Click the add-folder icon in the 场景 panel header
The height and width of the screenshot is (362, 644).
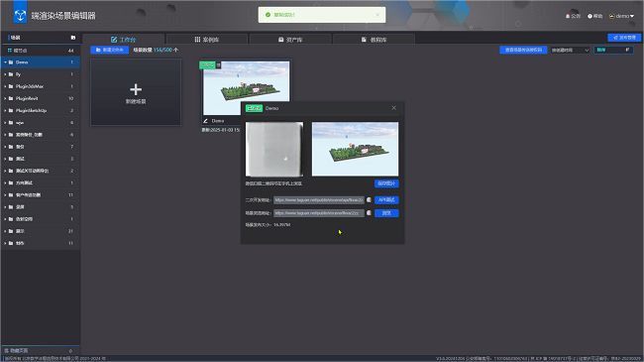coord(73,38)
